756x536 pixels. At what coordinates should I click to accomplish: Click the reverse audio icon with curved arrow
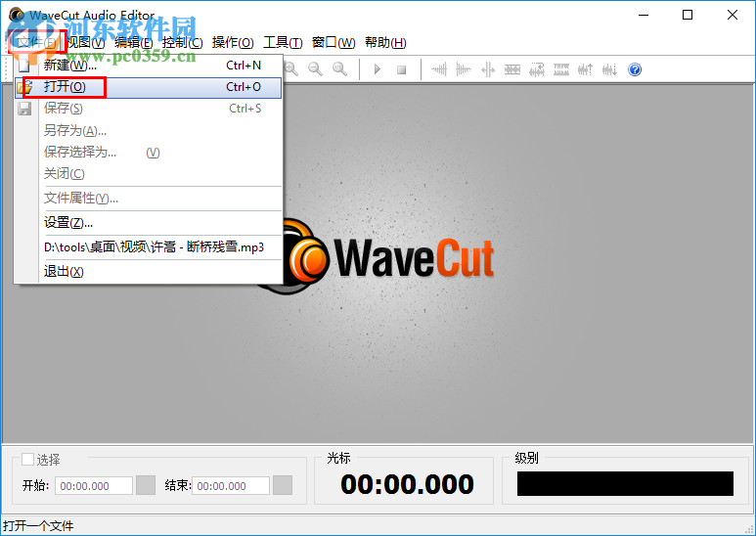tap(537, 69)
